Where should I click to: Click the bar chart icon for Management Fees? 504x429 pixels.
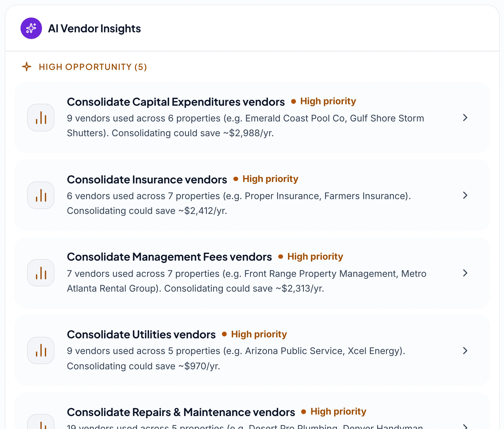point(41,273)
